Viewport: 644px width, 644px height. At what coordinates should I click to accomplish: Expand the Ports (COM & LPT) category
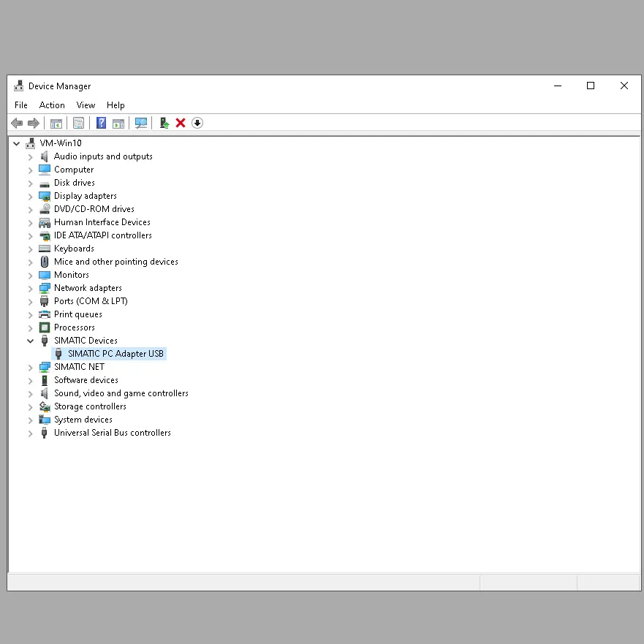pyautogui.click(x=30, y=301)
